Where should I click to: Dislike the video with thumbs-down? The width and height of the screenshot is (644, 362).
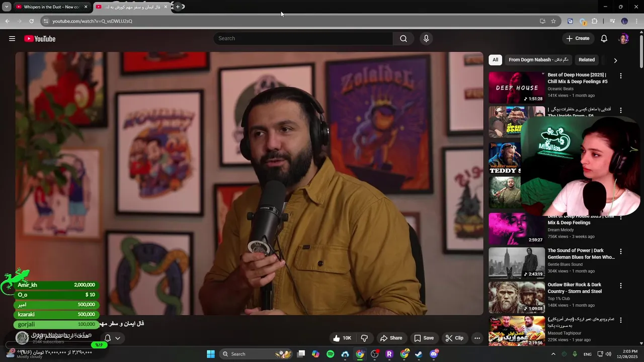click(x=365, y=338)
